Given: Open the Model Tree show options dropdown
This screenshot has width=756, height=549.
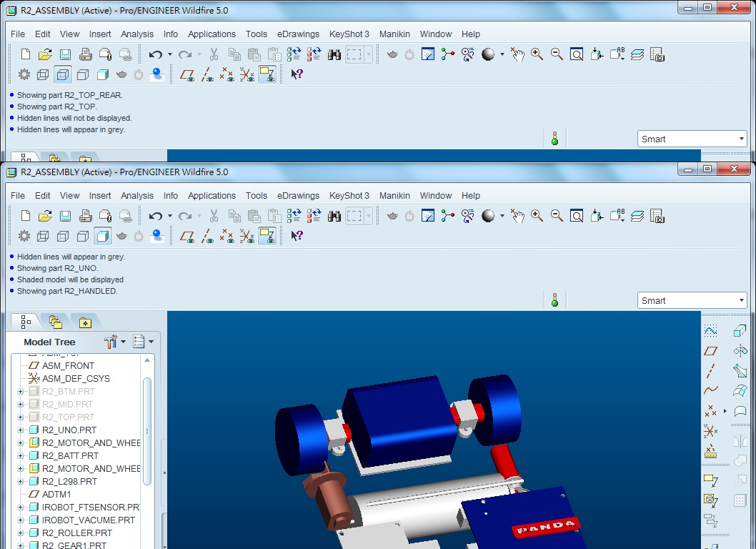Looking at the screenshot, I should (143, 342).
